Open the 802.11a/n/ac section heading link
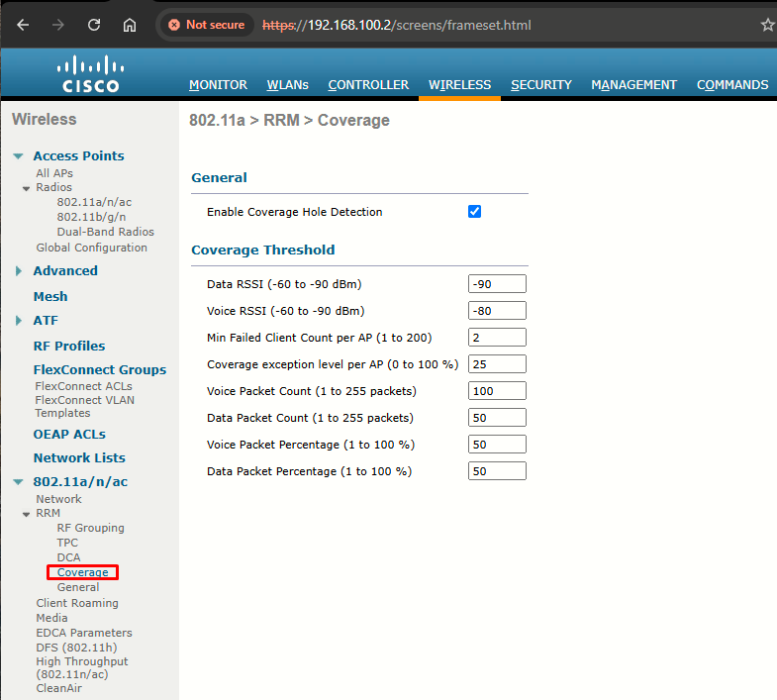Viewport: 777px width, 700px height. pos(80,482)
